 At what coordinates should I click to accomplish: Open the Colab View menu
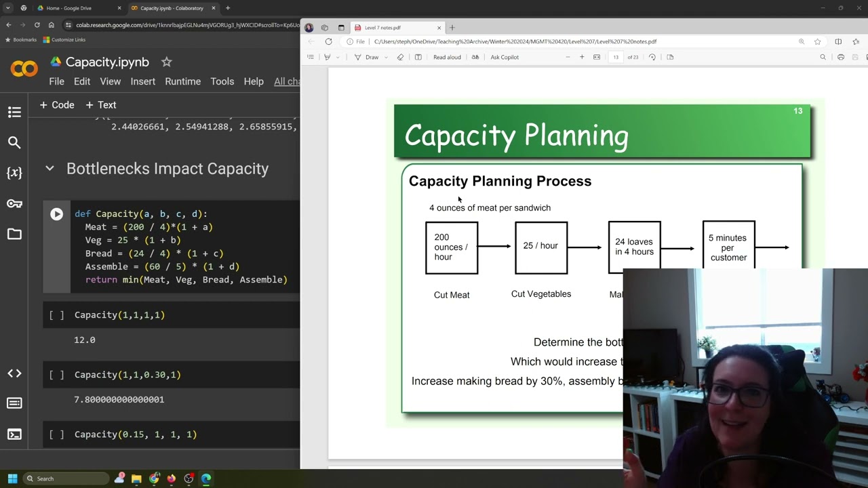[111, 81]
